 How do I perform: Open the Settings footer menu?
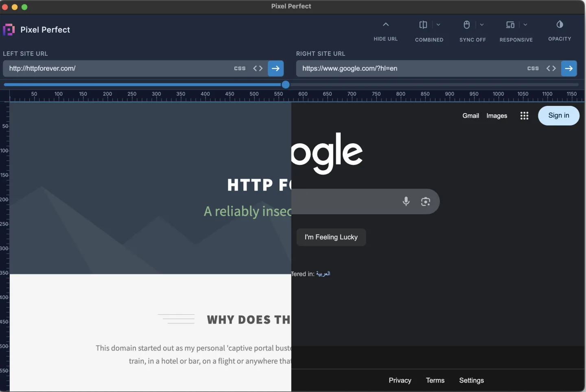(472, 380)
